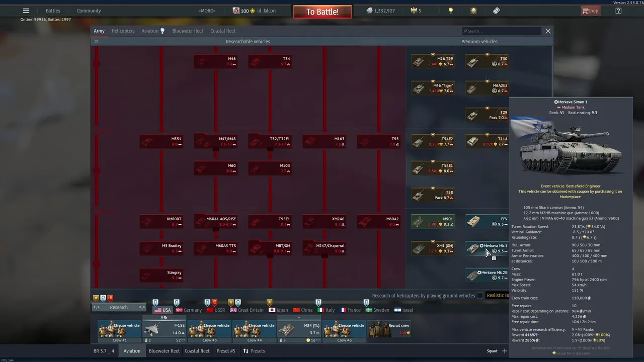
Task: Select the Israel nation tab
Action: click(x=404, y=310)
